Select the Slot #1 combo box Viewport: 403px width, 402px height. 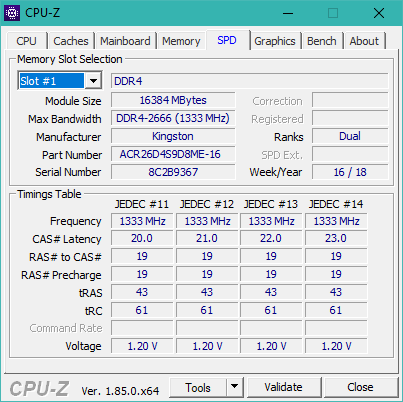[x=60, y=81]
